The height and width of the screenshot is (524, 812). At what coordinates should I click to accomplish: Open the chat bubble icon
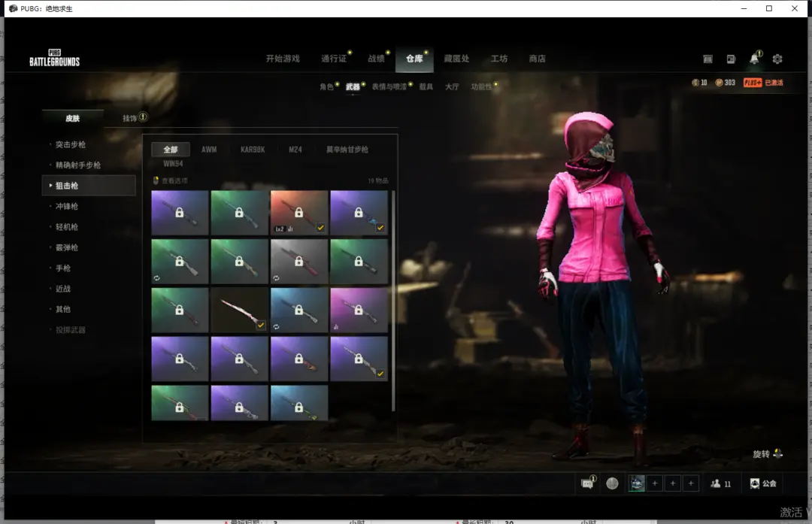tap(587, 483)
